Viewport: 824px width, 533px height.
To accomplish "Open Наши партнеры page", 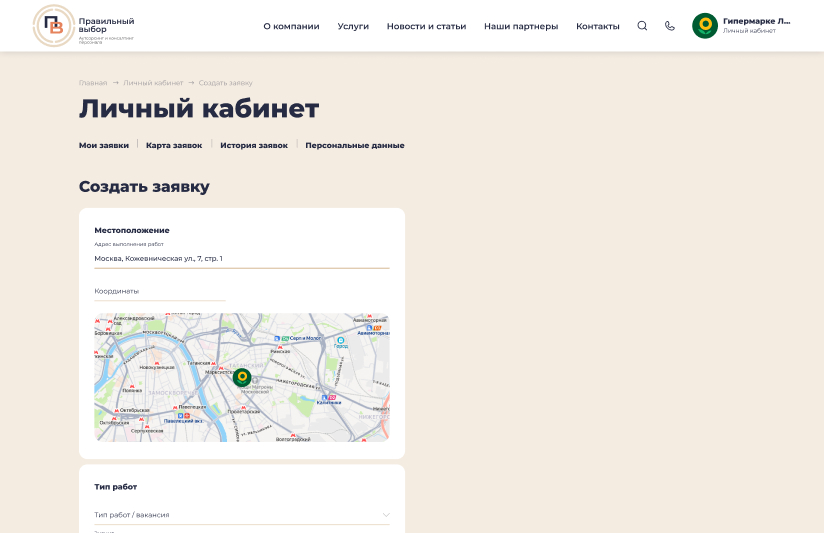I will click(521, 26).
